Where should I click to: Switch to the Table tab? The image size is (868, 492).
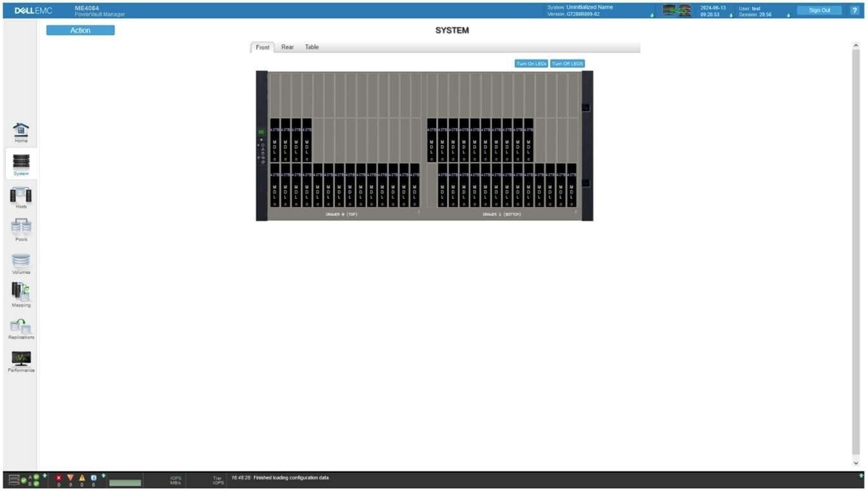311,47
